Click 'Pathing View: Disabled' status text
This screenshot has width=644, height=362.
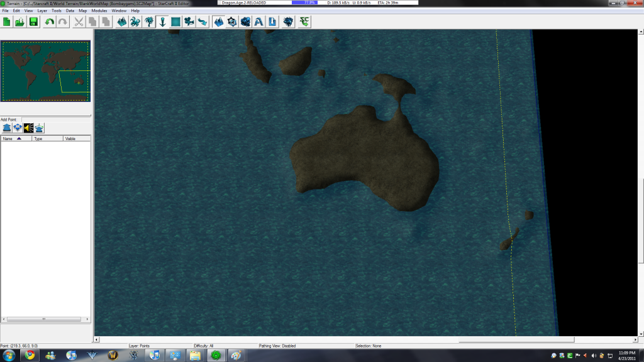[x=277, y=346]
